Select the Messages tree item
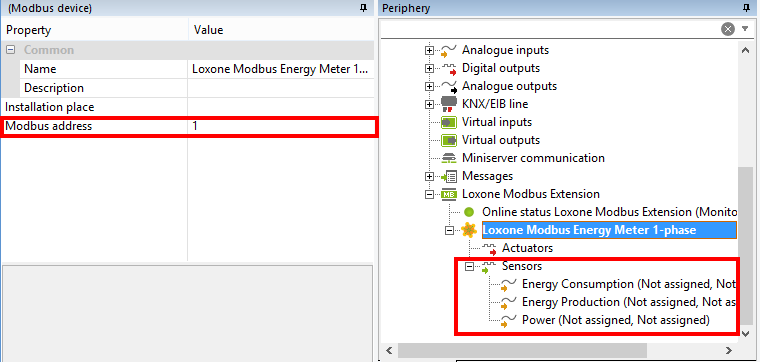 [x=487, y=175]
